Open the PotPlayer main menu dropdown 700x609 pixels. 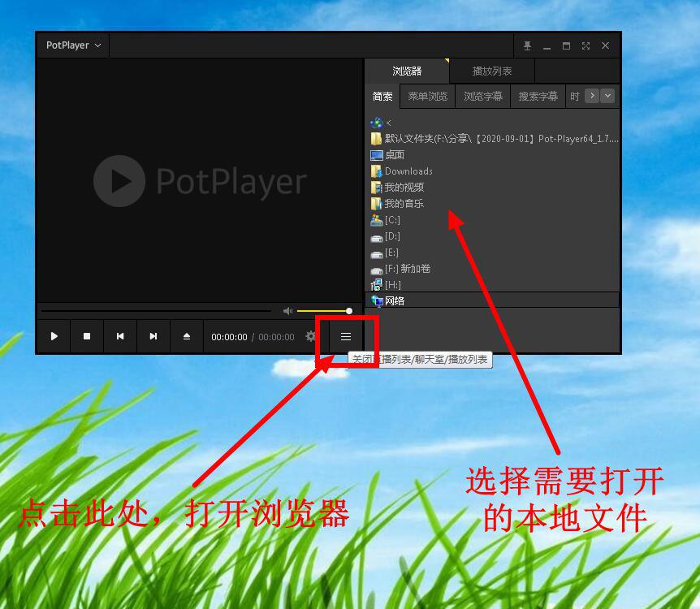73,45
